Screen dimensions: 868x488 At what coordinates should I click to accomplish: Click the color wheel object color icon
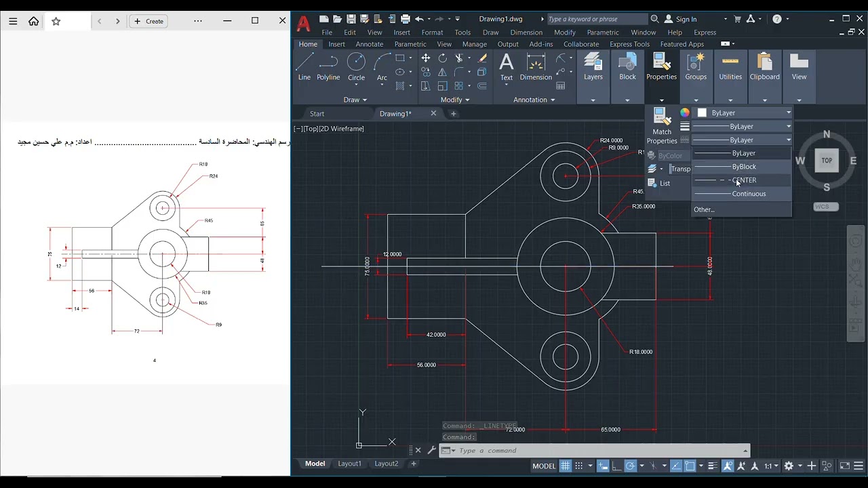[685, 113]
